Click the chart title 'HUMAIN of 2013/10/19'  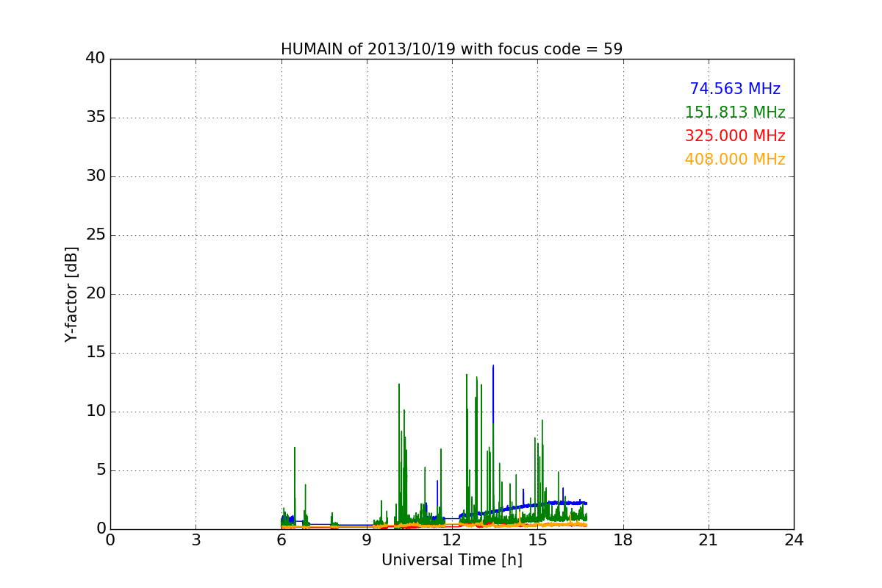click(x=451, y=49)
